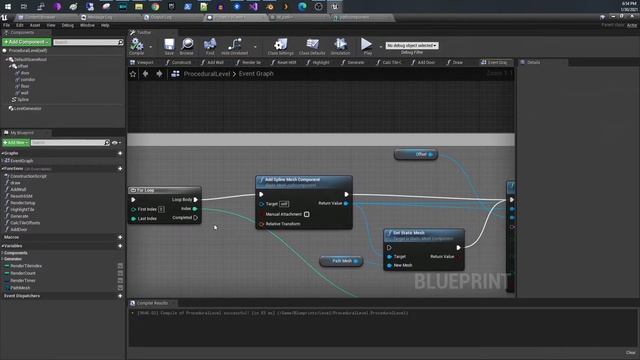
Task: Click the Path Mesh variable node
Action: (x=341, y=261)
